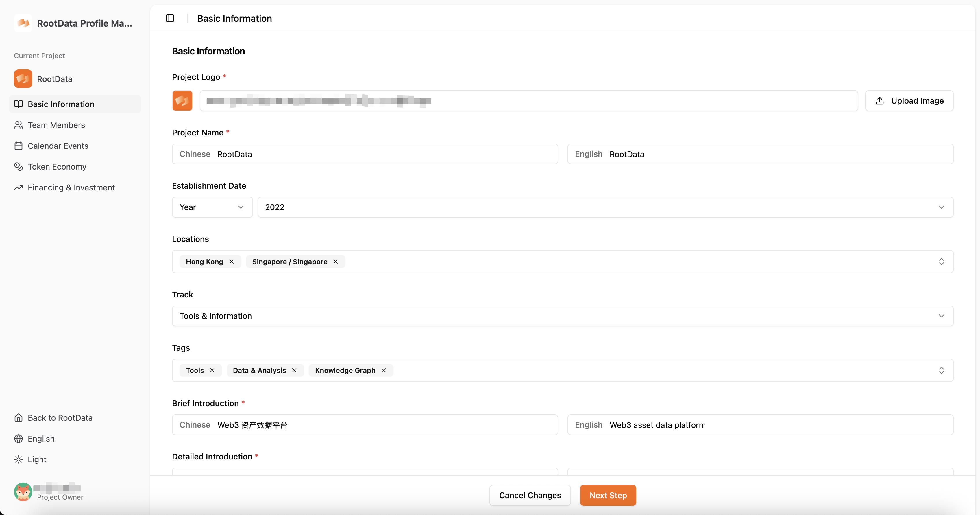
Task: Click the project logo thumbnail
Action: (182, 101)
